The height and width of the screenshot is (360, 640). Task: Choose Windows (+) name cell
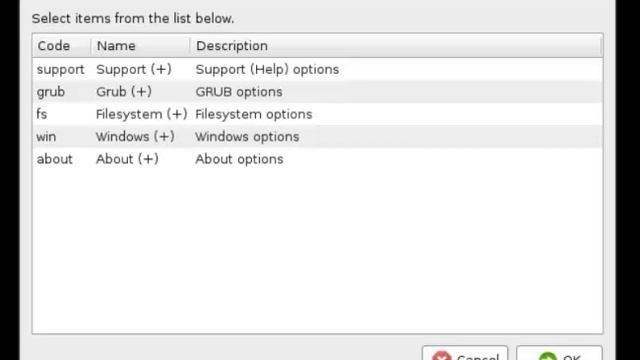pos(135,137)
